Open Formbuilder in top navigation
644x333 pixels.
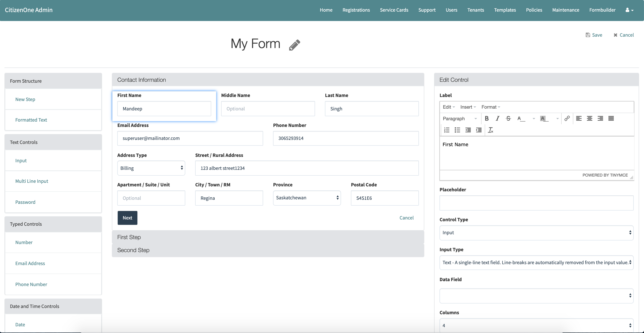(602, 10)
